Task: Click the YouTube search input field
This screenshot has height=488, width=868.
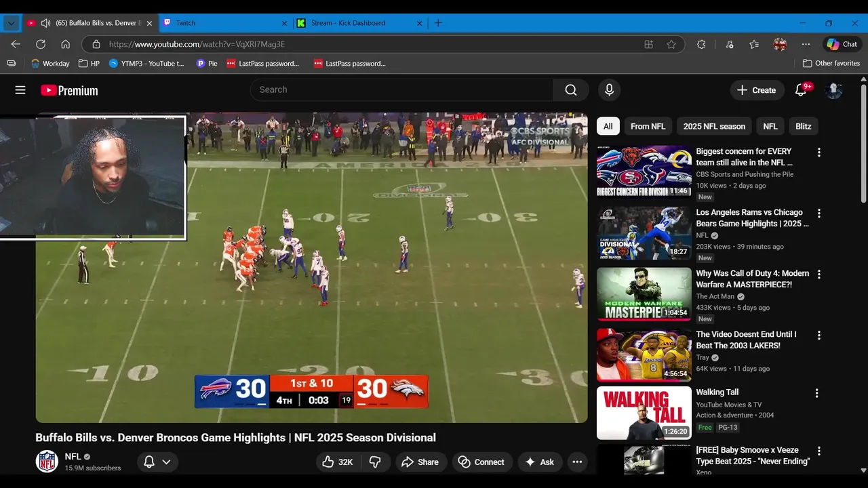Action: tap(401, 90)
